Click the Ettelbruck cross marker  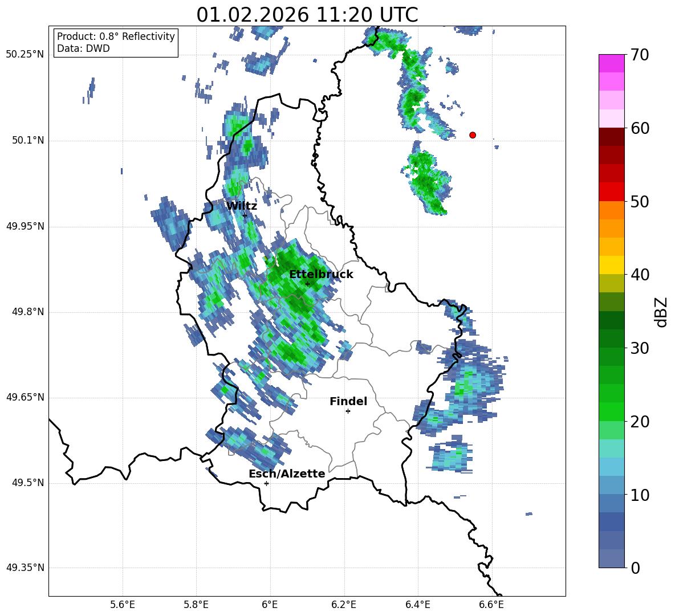(307, 284)
